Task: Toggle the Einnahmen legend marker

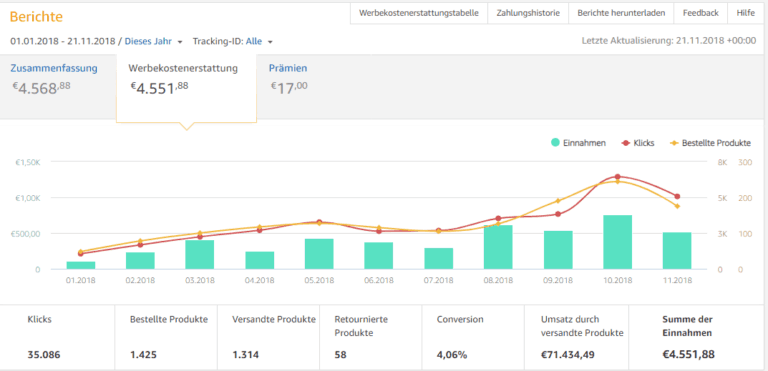Action: [555, 143]
